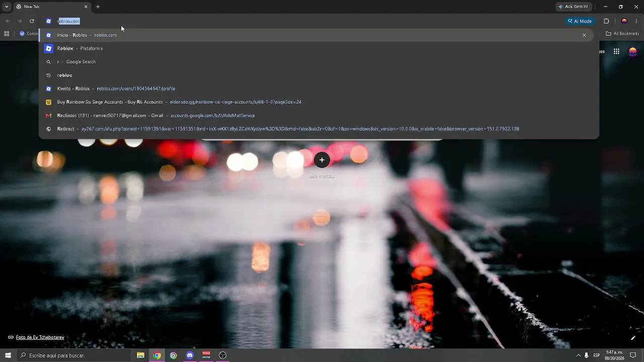644x362 pixels.
Task: Open the clock showing 1:47 a. m.
Action: click(x=614, y=355)
